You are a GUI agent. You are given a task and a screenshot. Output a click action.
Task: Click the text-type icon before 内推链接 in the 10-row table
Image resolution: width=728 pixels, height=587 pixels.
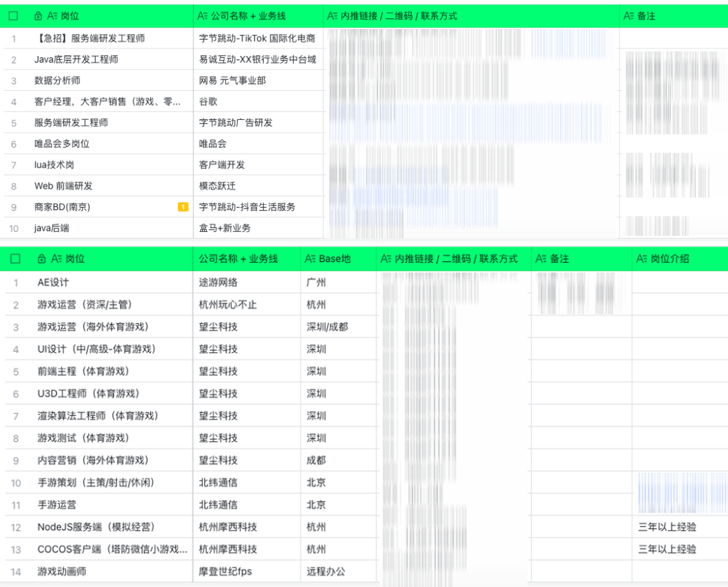coord(332,16)
